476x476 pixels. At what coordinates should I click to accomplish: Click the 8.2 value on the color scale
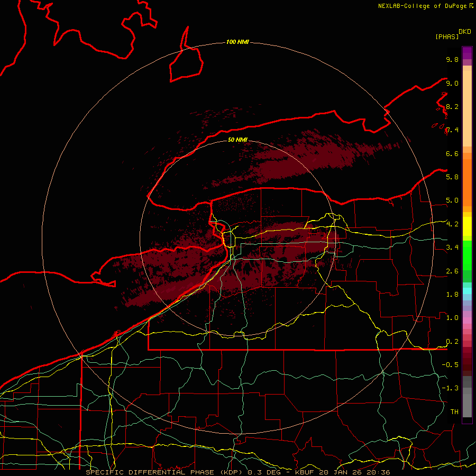tap(452, 106)
